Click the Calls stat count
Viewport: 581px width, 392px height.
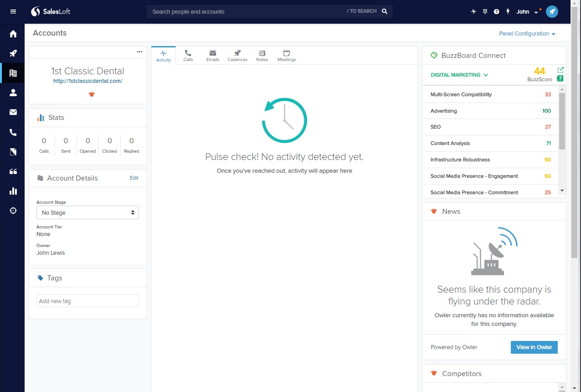(x=44, y=141)
